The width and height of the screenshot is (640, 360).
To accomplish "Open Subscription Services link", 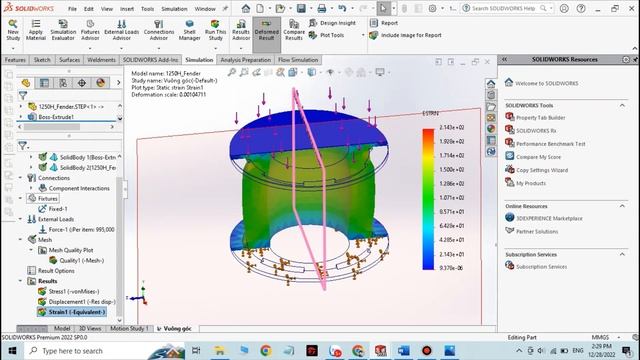I will pos(536,266).
